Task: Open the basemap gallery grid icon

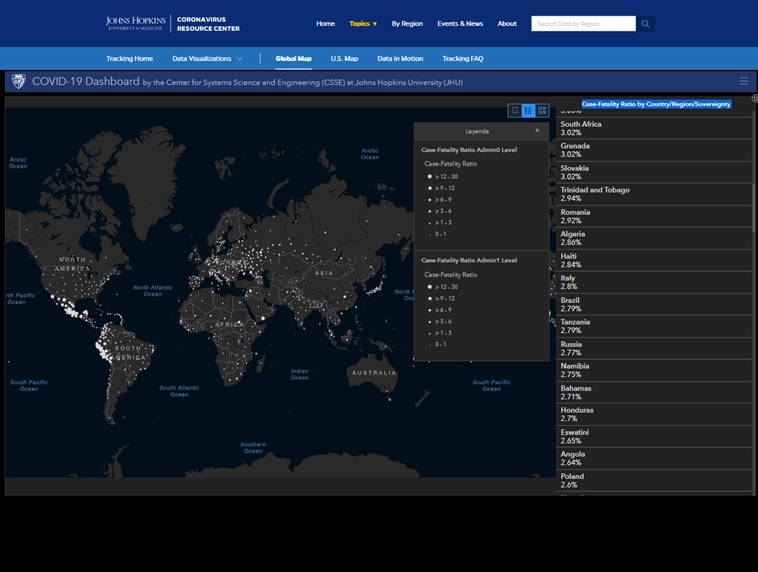Action: click(x=542, y=111)
